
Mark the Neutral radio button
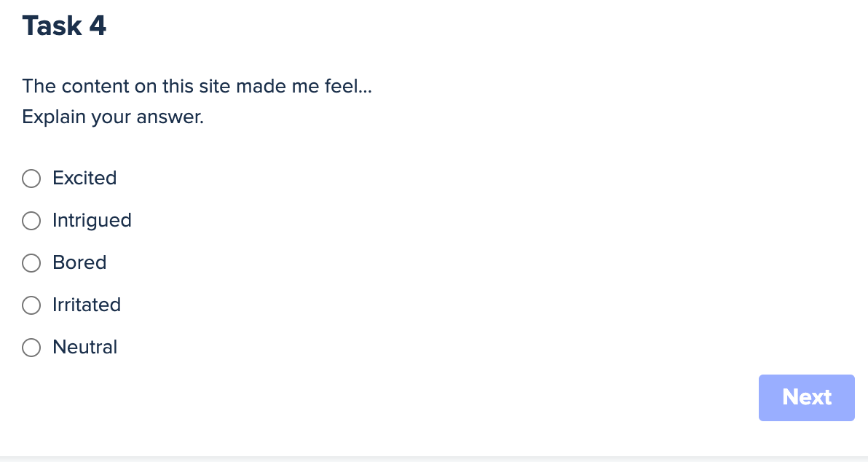[31, 348]
